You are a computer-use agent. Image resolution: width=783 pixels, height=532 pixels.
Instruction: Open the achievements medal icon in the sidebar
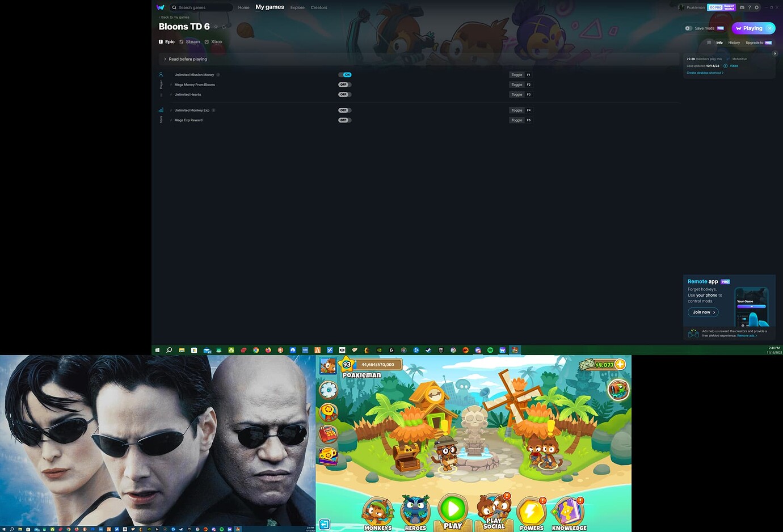pos(328,411)
